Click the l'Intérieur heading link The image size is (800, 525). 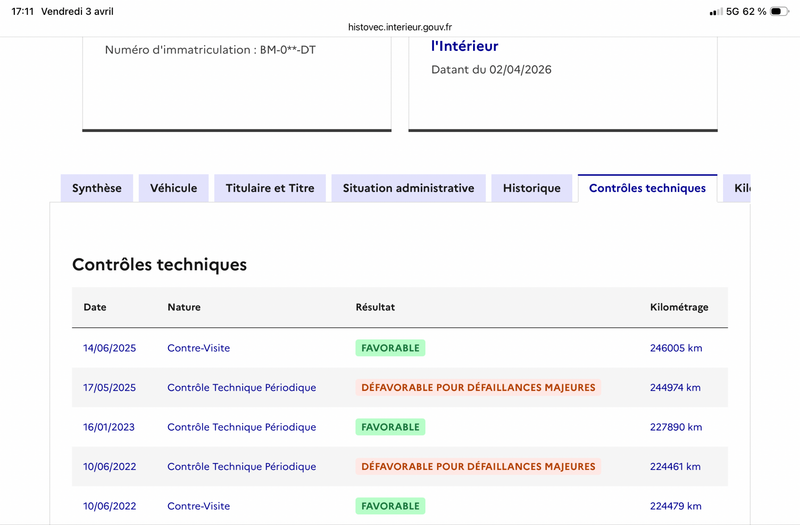[x=464, y=46]
